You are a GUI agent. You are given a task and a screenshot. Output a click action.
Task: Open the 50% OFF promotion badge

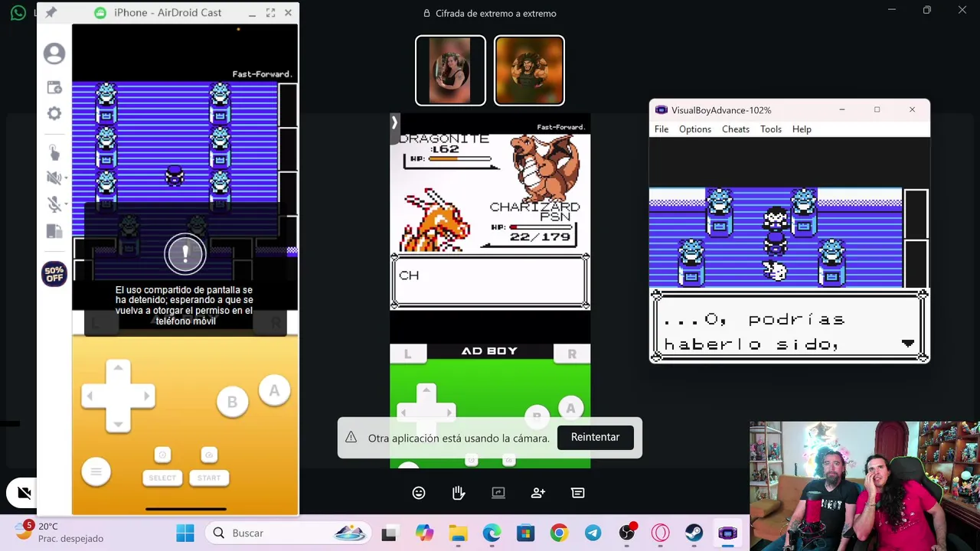(x=54, y=274)
